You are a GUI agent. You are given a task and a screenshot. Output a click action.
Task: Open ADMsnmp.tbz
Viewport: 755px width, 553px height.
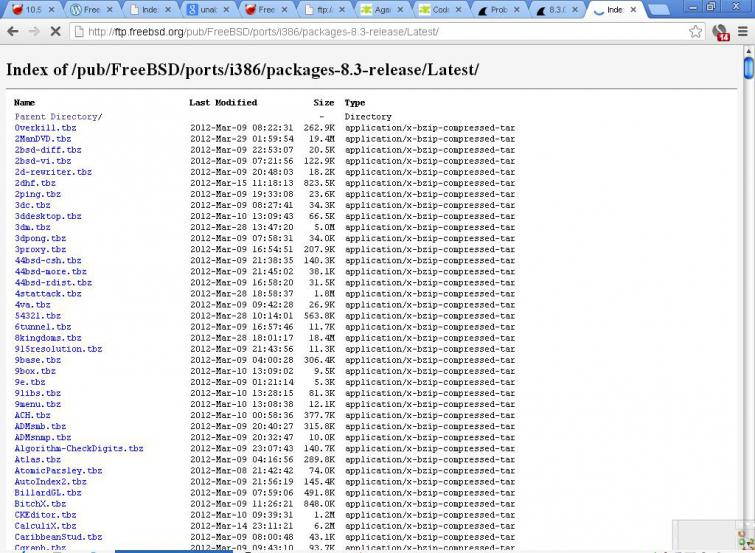coord(43,437)
